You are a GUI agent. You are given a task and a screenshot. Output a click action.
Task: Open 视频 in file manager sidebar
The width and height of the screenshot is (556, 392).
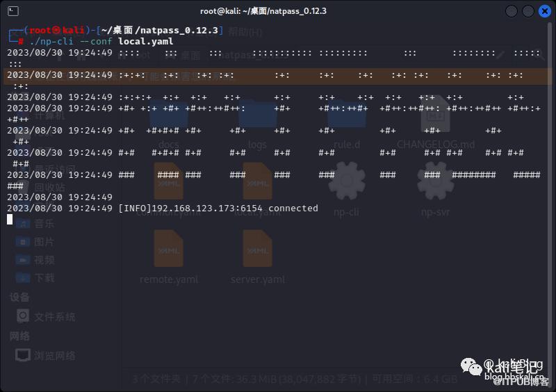pos(35,260)
